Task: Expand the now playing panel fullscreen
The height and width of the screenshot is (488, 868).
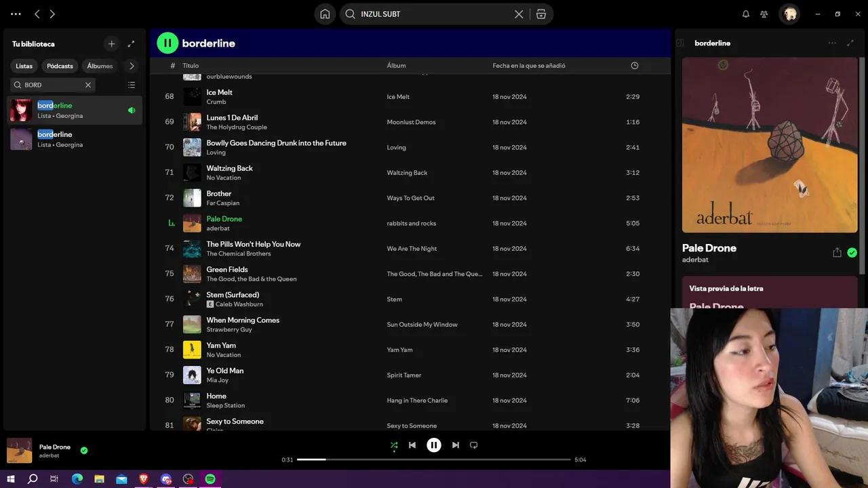Action: tap(850, 43)
